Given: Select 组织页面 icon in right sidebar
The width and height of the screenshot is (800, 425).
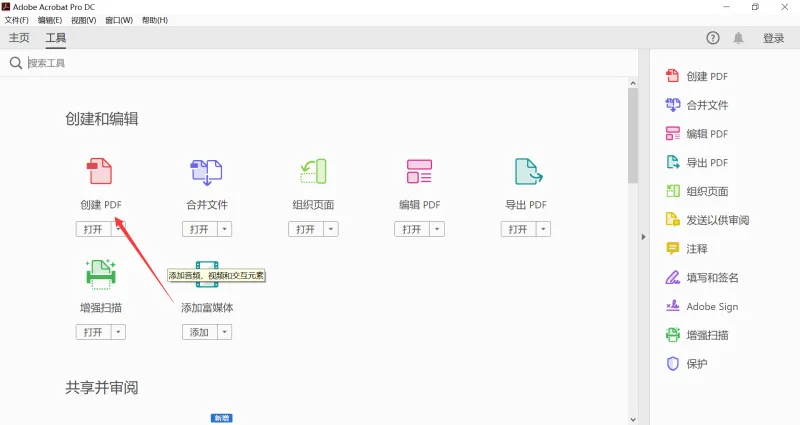Looking at the screenshot, I should 672,191.
